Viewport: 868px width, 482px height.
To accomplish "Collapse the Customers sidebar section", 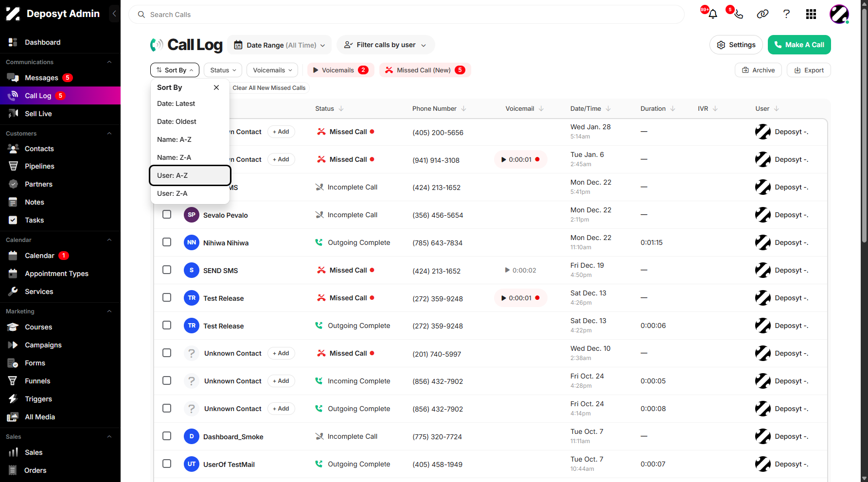I will pos(109,133).
